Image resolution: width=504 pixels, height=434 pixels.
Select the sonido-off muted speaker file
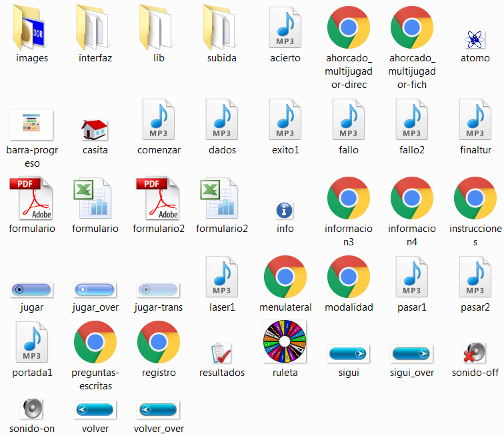tap(475, 352)
